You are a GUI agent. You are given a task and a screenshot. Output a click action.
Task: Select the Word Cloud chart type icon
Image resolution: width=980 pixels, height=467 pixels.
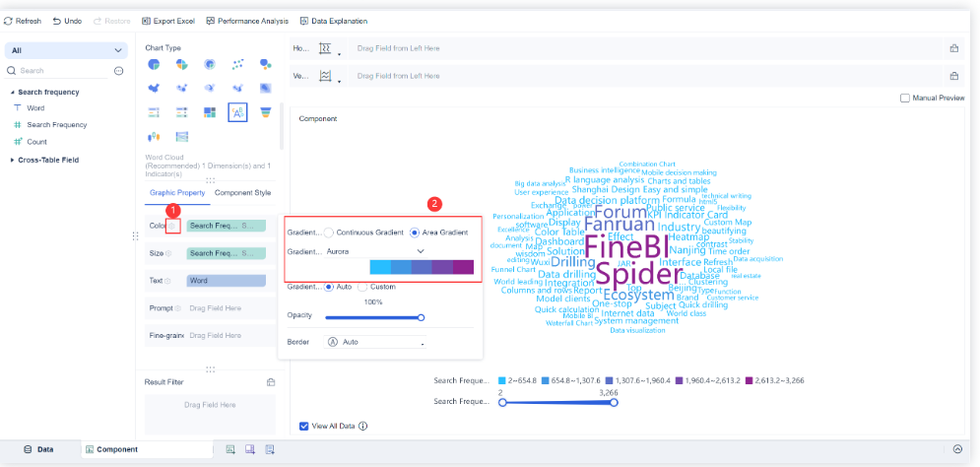point(237,112)
